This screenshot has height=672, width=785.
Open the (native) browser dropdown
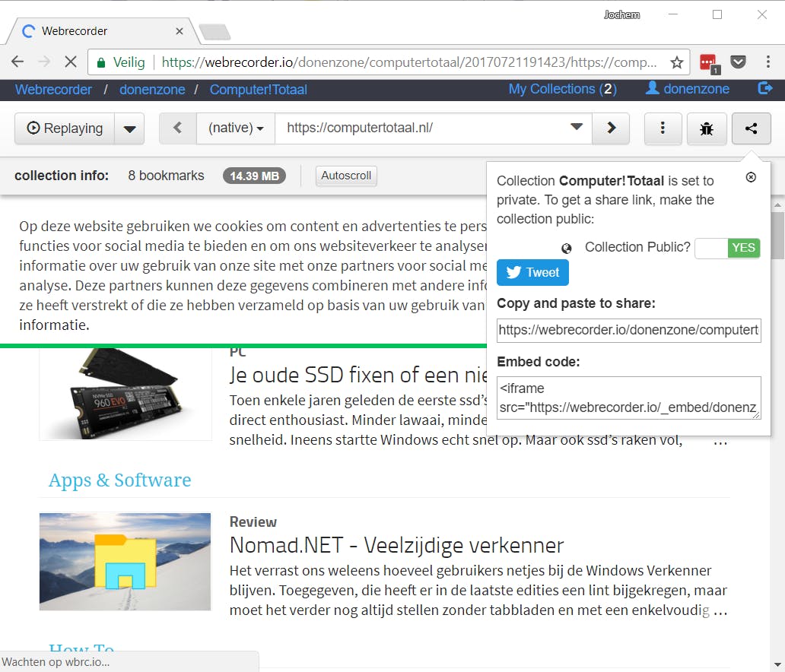pos(236,128)
